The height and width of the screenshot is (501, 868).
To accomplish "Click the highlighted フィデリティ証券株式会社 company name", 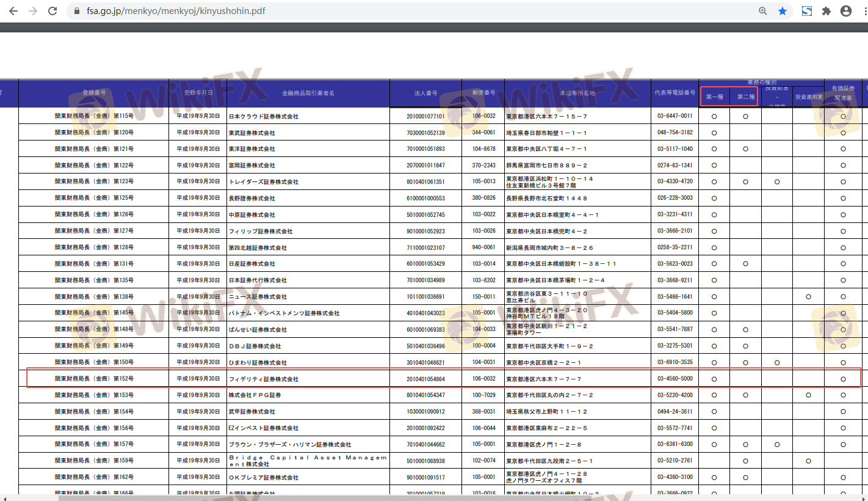I will [x=264, y=379].
